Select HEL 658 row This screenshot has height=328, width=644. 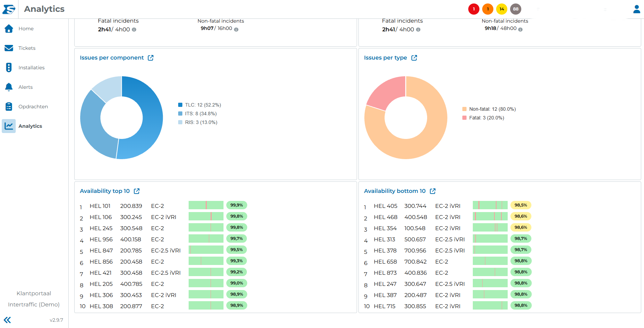pos(447,261)
